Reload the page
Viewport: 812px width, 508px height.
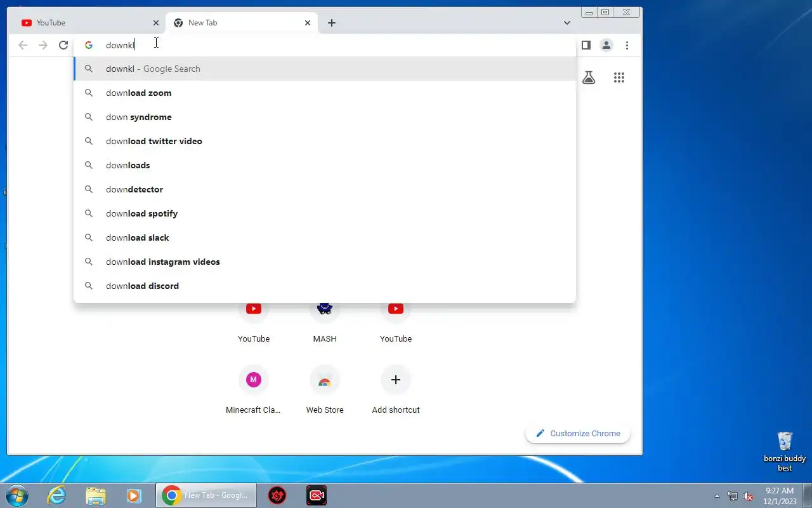click(x=63, y=45)
